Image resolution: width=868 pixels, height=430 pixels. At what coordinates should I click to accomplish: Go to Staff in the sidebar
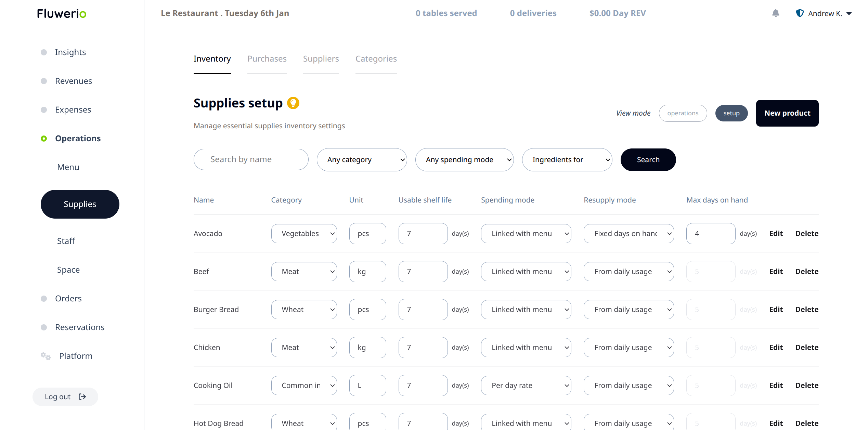66,241
